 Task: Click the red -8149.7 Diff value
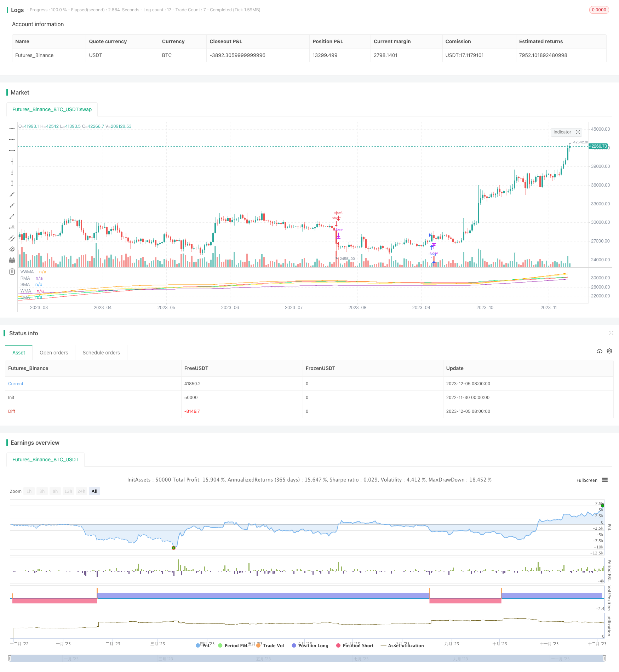point(192,411)
